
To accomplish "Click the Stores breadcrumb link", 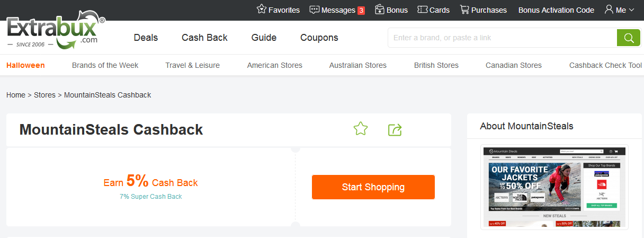I will tap(44, 95).
